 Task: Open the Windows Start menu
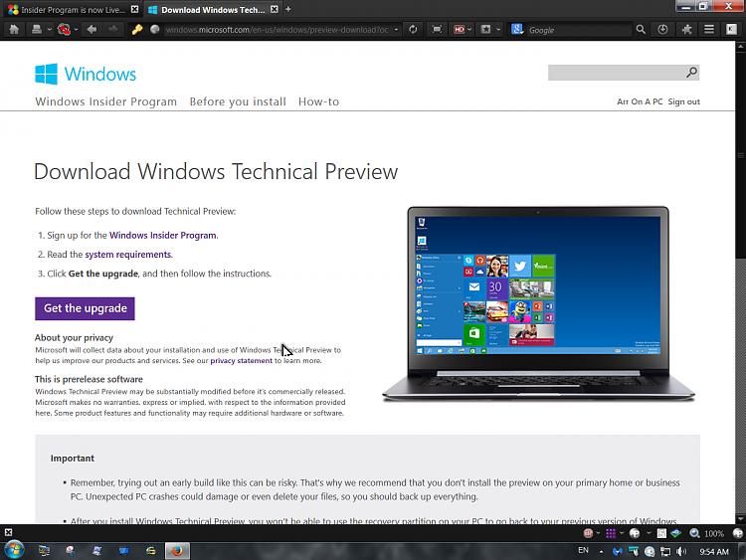coord(14,550)
